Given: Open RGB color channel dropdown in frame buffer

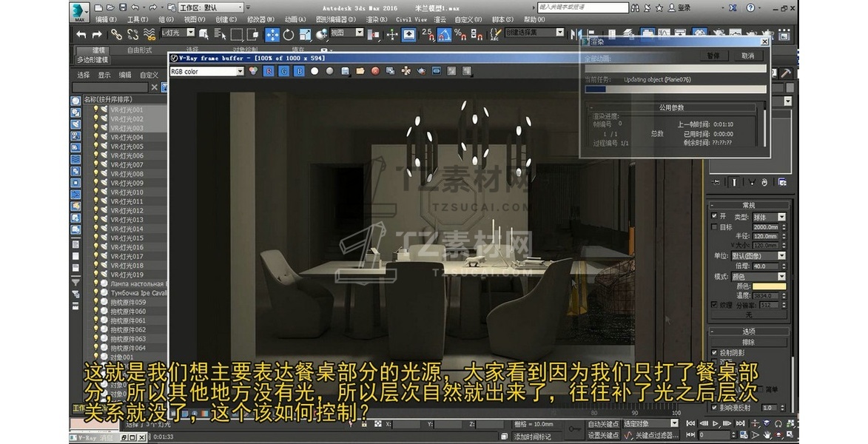Looking at the screenshot, I should tap(207, 72).
